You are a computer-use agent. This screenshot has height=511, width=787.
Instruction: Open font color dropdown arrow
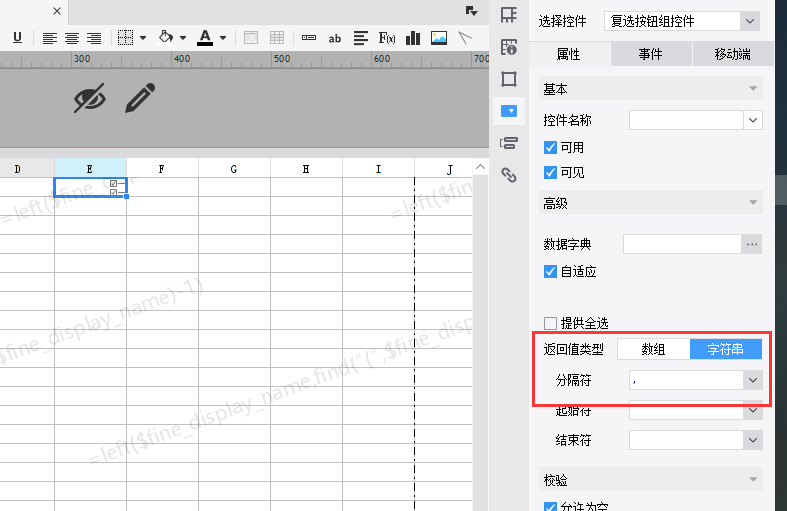pyautogui.click(x=223, y=38)
